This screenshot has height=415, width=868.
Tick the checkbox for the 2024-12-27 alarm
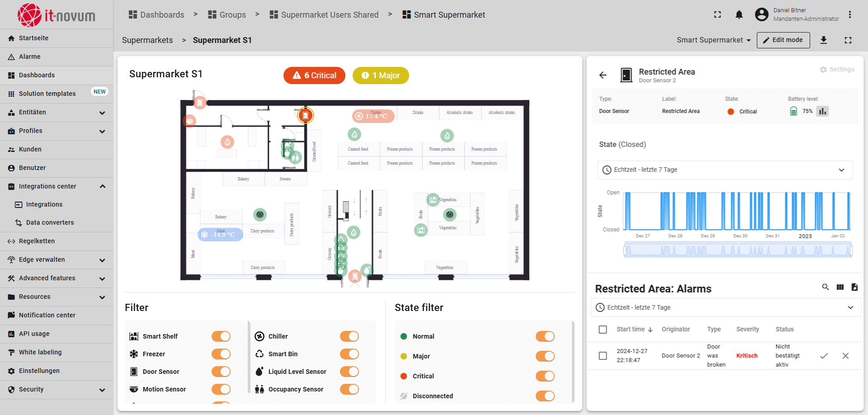(603, 356)
